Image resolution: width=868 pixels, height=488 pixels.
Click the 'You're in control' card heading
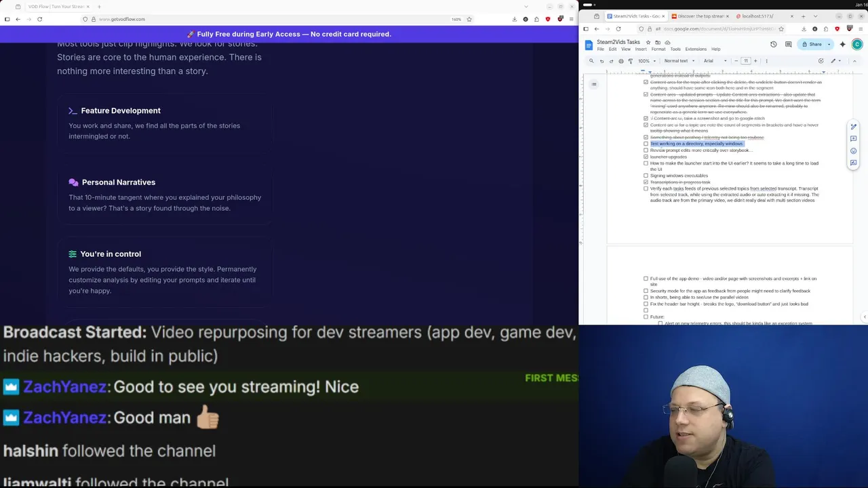[x=111, y=254]
